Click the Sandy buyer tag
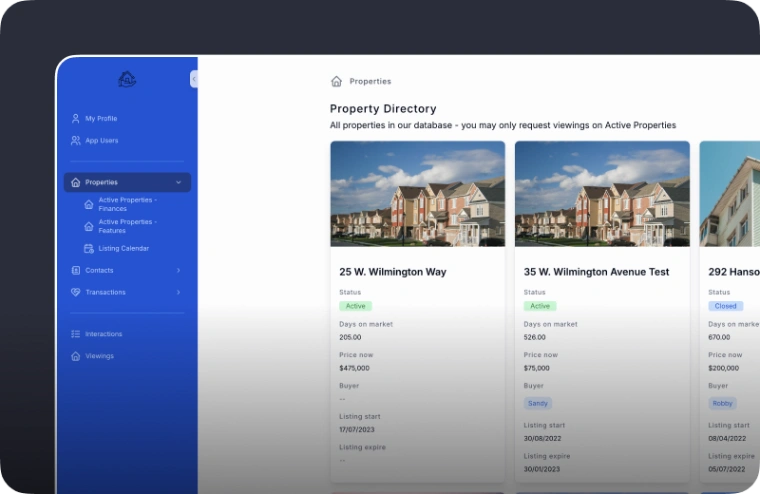 (538, 403)
